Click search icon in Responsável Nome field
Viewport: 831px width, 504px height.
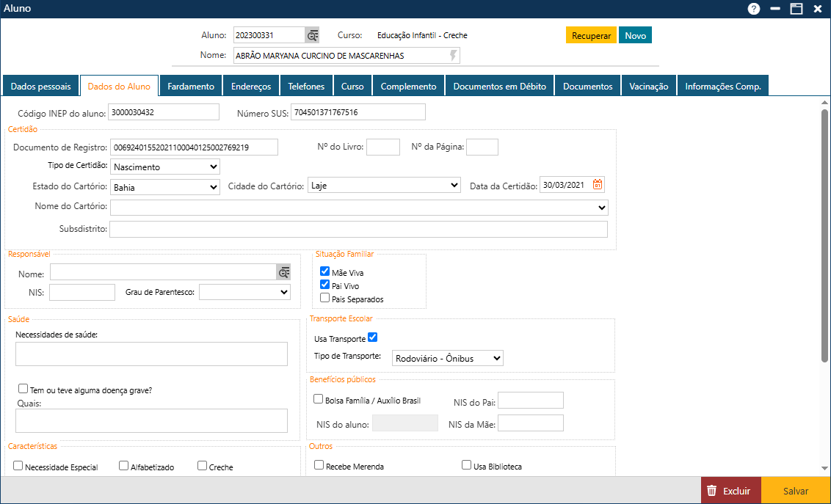284,273
